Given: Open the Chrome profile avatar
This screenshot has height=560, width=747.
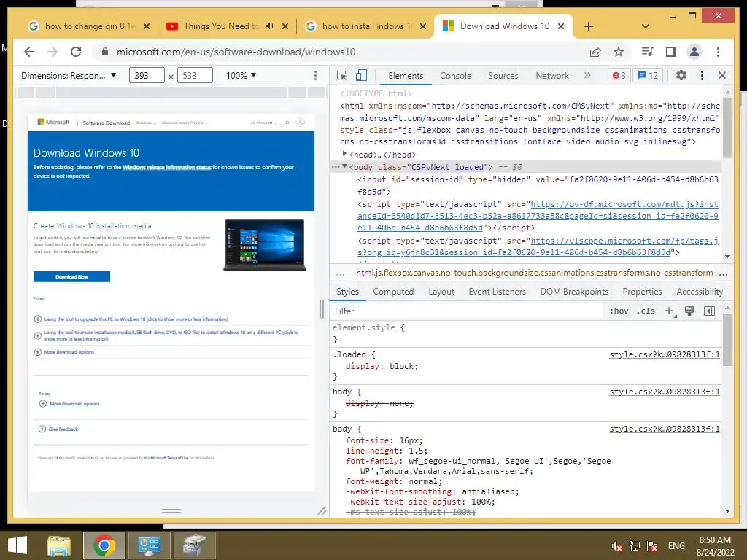Looking at the screenshot, I should (x=694, y=52).
